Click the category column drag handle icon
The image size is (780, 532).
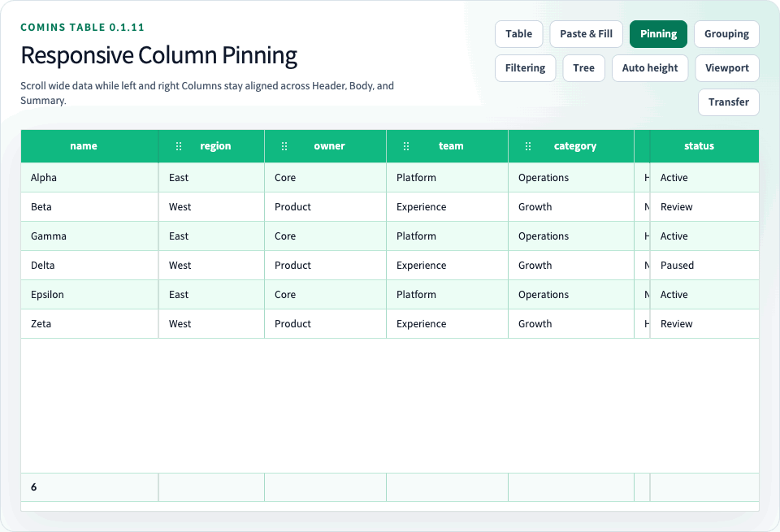coord(528,146)
